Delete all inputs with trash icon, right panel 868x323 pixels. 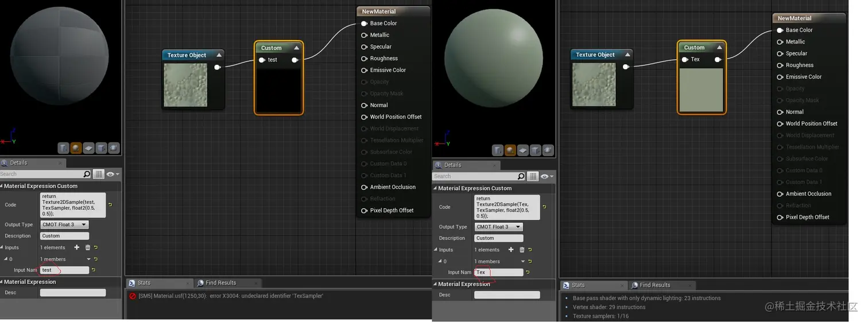pyautogui.click(x=522, y=250)
